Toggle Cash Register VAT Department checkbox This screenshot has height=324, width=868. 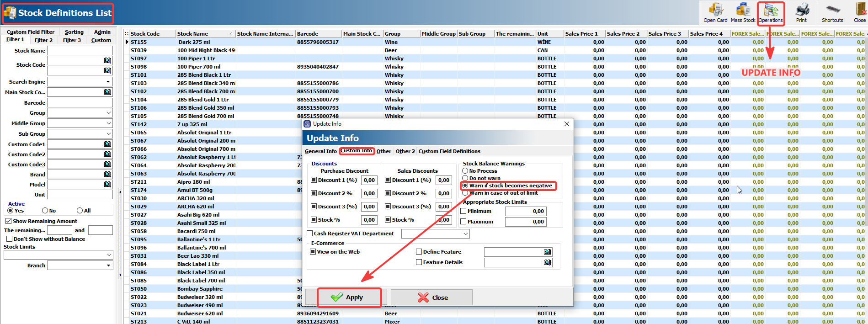(310, 234)
